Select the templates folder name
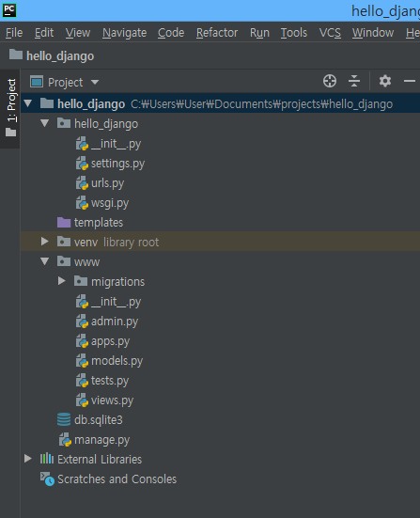This screenshot has width=420, height=518. (x=99, y=223)
